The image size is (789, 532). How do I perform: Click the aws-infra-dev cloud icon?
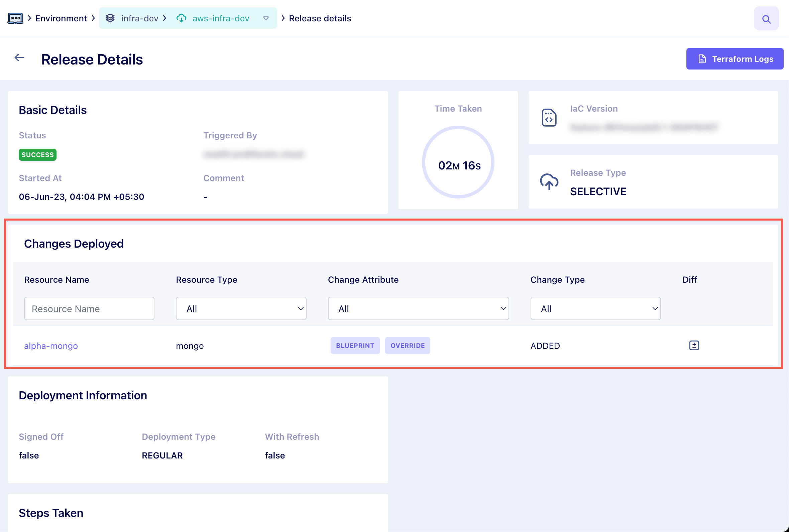click(182, 18)
